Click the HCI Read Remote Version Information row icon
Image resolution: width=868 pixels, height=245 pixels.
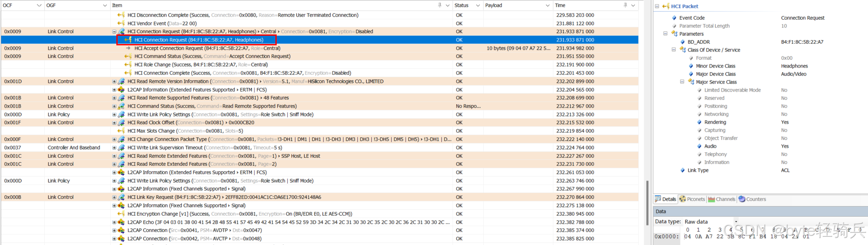[121, 82]
